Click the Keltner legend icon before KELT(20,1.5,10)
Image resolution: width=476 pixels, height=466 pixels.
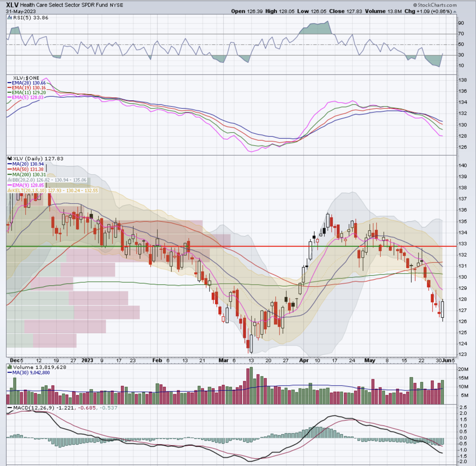(10, 191)
